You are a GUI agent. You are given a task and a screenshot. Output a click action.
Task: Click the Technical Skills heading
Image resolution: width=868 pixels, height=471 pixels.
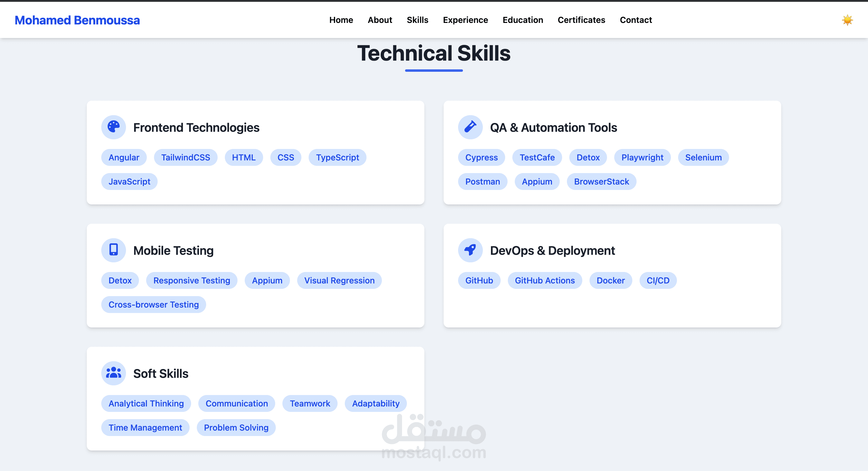[434, 53]
